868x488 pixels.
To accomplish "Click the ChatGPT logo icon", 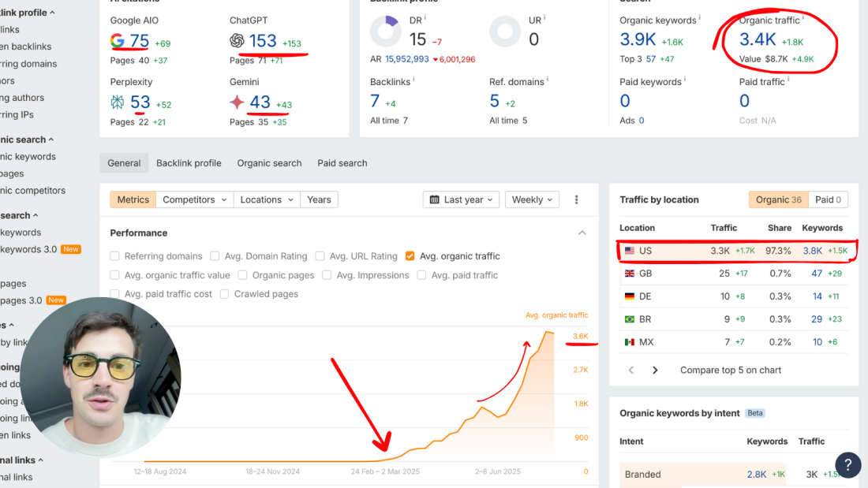I will pos(237,40).
